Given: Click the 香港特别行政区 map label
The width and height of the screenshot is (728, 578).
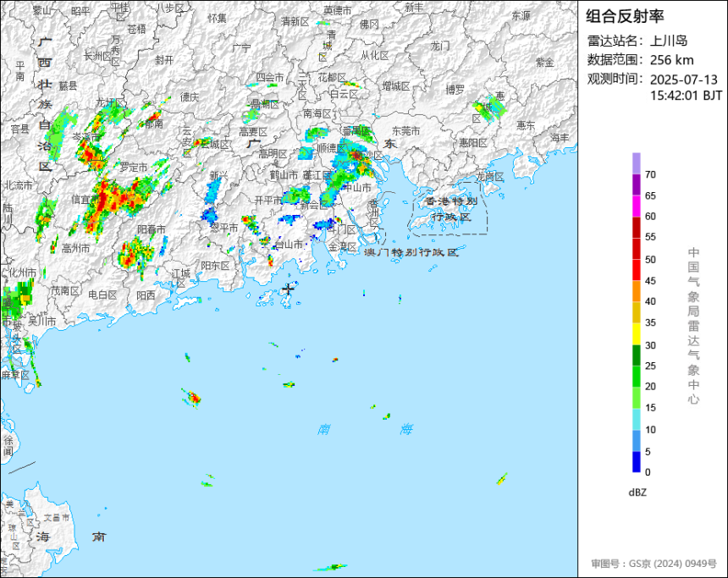Looking at the screenshot, I should pyautogui.click(x=451, y=209).
